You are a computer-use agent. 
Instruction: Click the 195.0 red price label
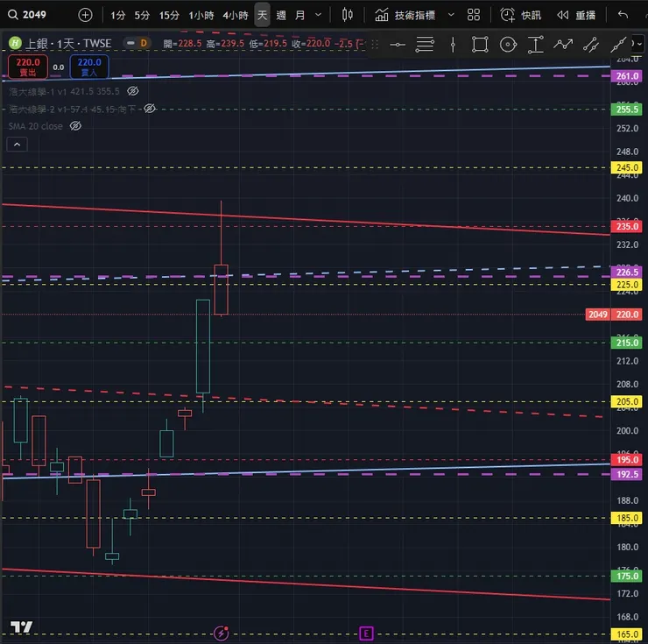pos(626,459)
